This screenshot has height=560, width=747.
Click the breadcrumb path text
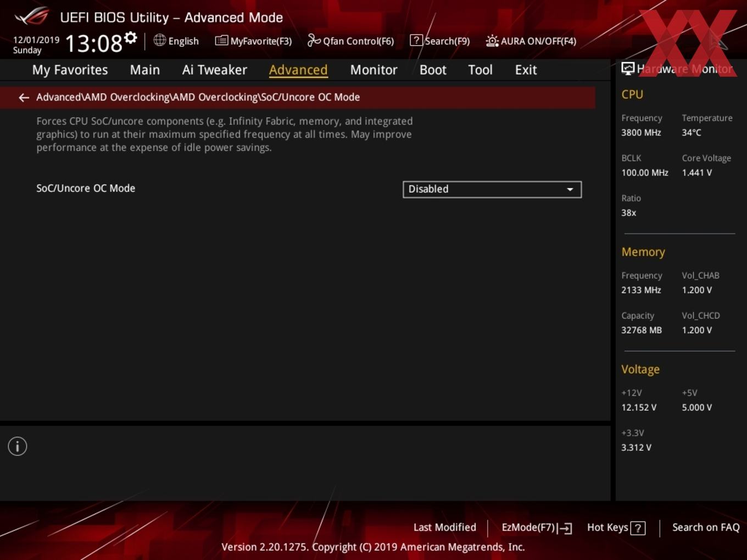point(198,97)
